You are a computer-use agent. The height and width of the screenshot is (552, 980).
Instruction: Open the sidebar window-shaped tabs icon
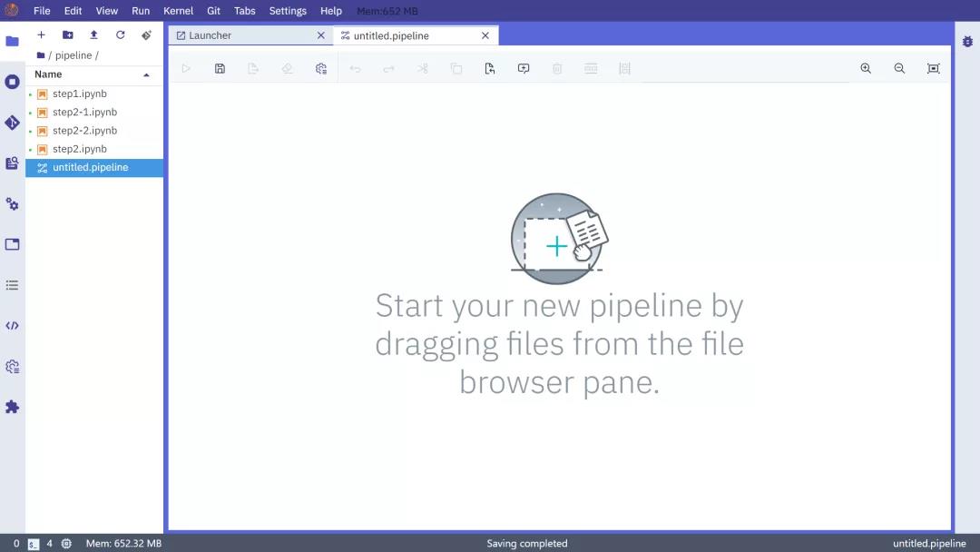click(x=12, y=244)
